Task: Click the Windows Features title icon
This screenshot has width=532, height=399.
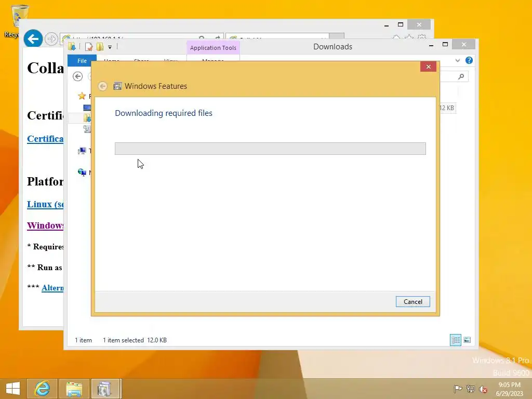Action: (x=117, y=86)
